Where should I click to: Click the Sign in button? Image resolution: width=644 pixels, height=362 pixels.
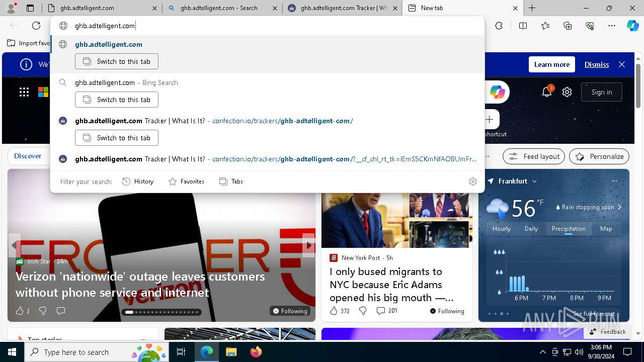(x=602, y=92)
